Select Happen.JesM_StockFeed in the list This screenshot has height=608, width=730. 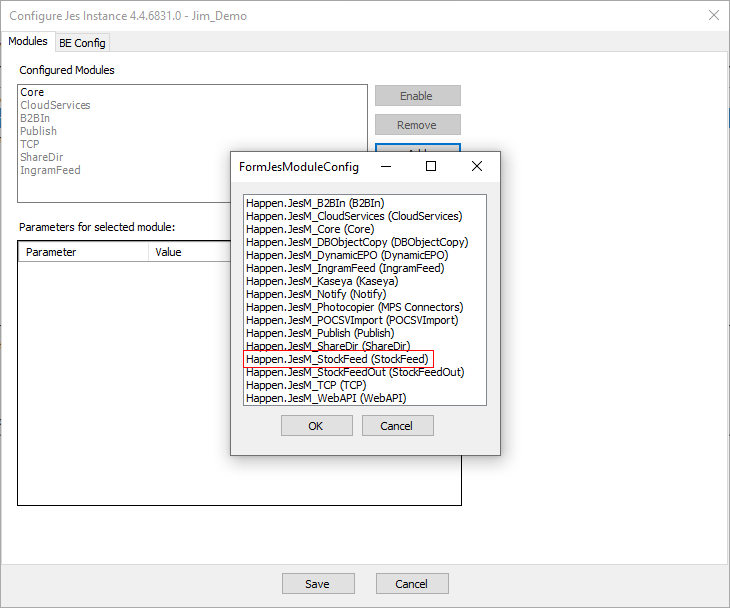tap(337, 359)
